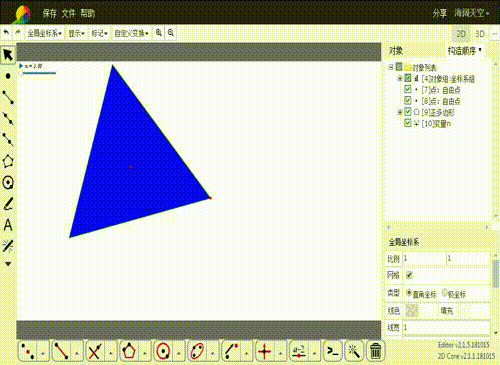Click the circle tool in bottom toolbar

pyautogui.click(x=163, y=351)
